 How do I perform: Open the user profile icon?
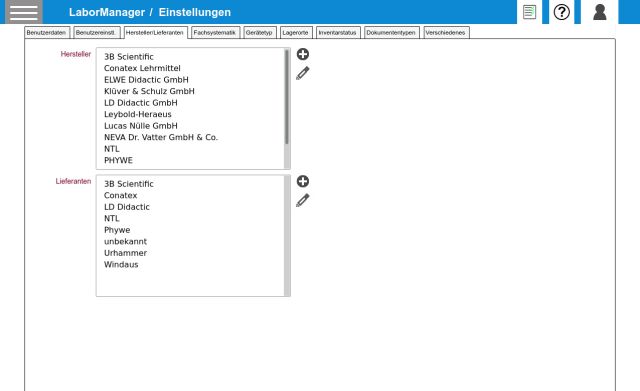[x=600, y=12]
